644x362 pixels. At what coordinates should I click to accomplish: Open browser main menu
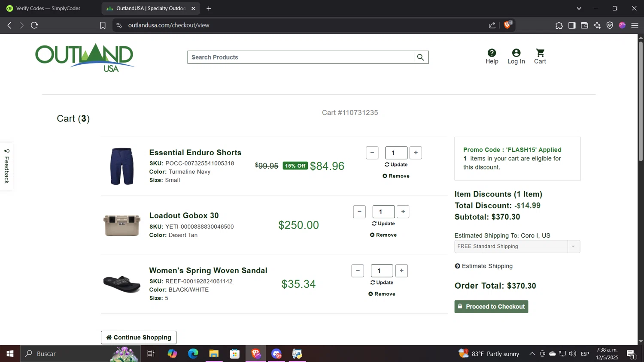635,25
